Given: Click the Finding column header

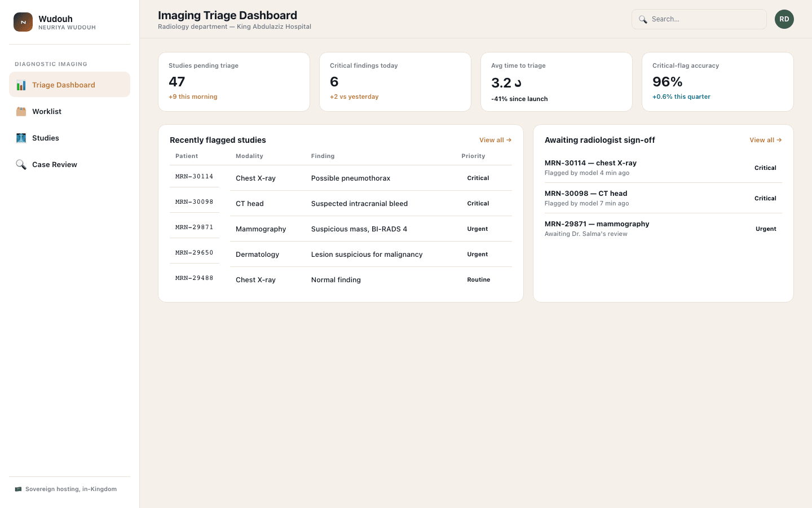Looking at the screenshot, I should click(x=323, y=156).
